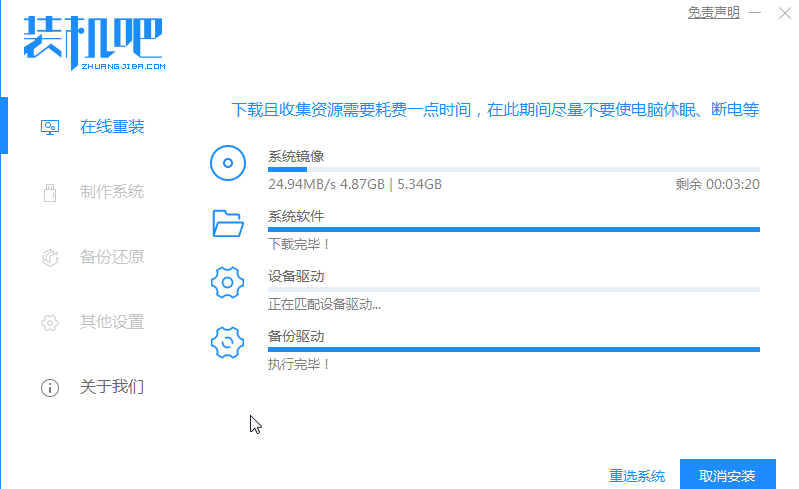Click the 系统软件 folder icon
This screenshot has height=489, width=799.
click(x=228, y=223)
